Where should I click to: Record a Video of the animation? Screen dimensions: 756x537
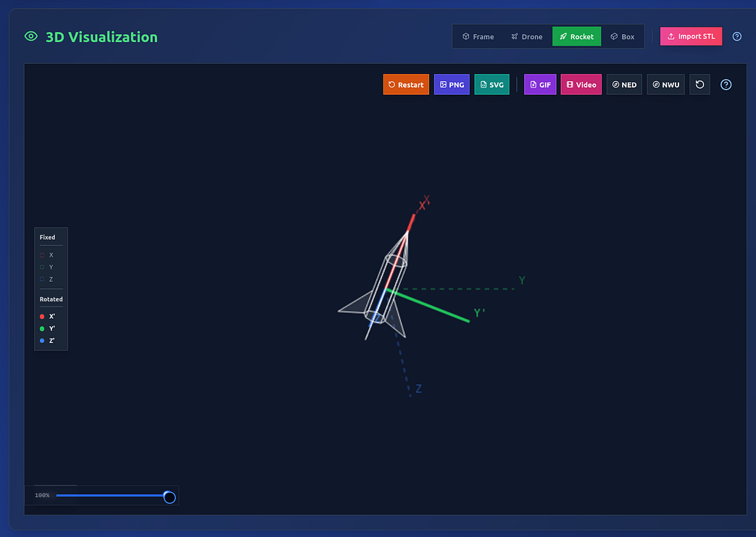pyautogui.click(x=581, y=85)
